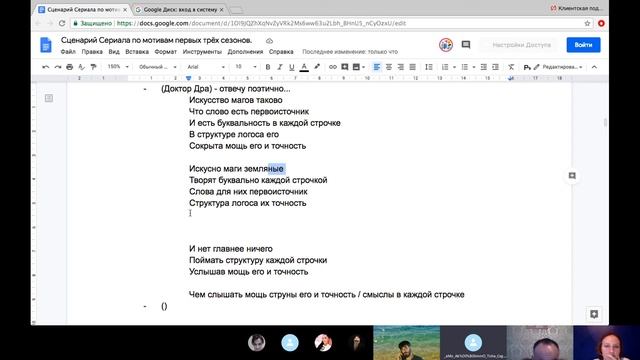This screenshot has height=360, width=640.
Task: Open the paragraph style dropdown
Action: [x=158, y=67]
